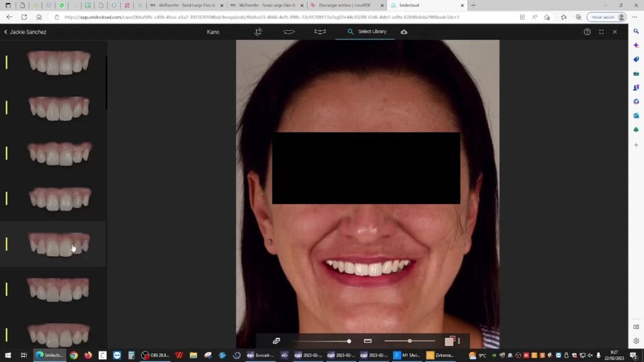Image resolution: width=644 pixels, height=362 pixels.
Task: Pick the sixth teeth library thumbnail
Action: click(x=58, y=290)
